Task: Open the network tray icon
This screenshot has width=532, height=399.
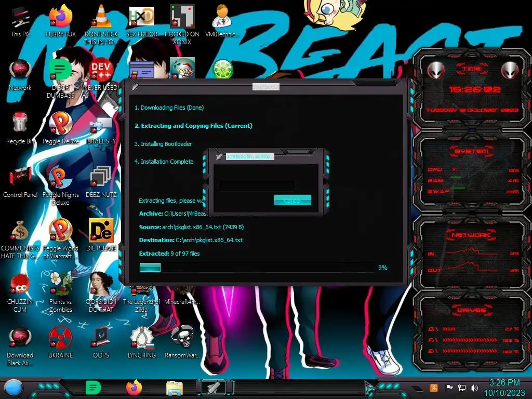Action: tap(461, 388)
